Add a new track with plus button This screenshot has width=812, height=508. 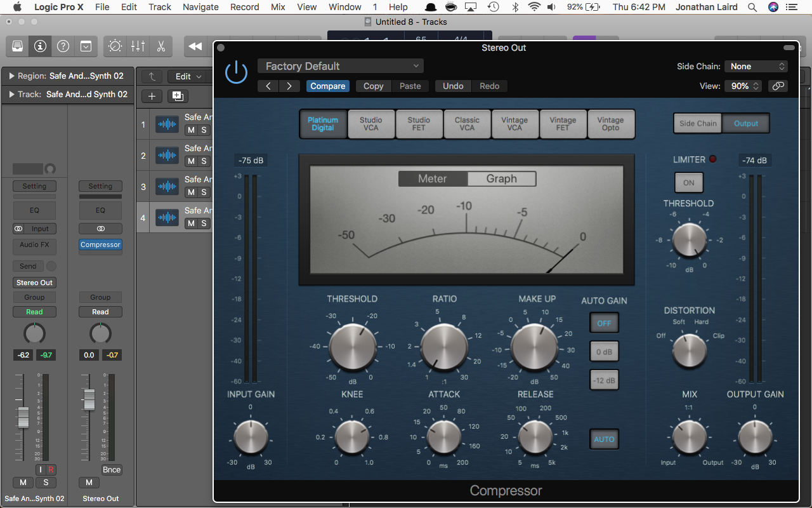coord(152,96)
